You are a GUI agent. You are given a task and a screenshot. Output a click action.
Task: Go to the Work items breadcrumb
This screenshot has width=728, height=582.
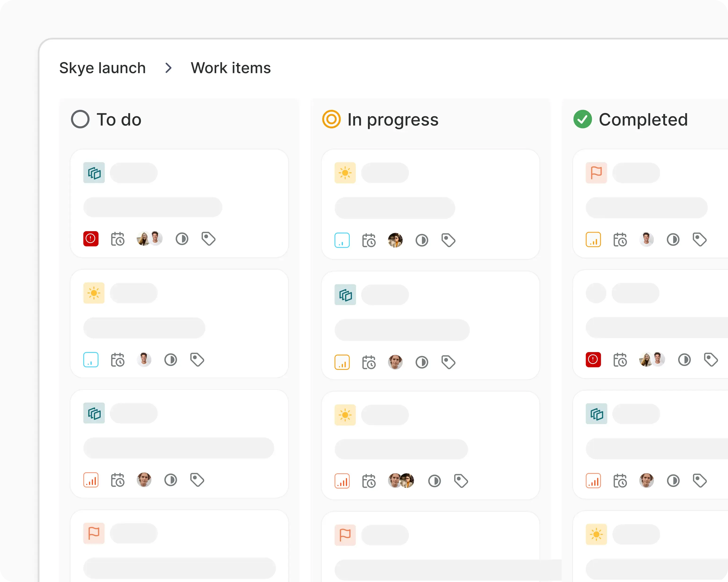pyautogui.click(x=231, y=68)
